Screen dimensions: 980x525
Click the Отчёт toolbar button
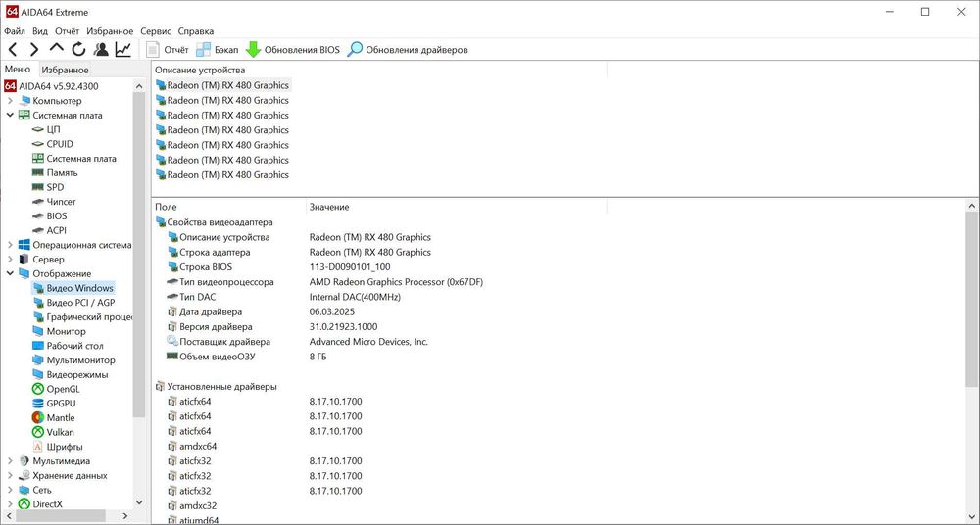pos(167,49)
